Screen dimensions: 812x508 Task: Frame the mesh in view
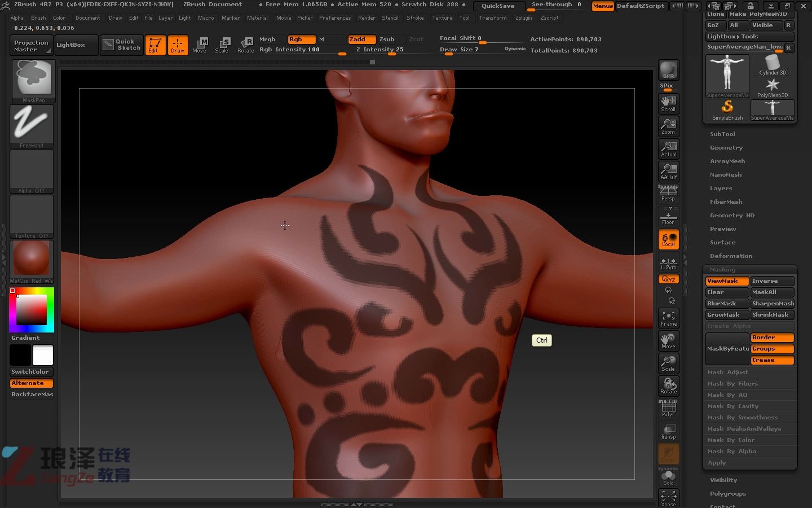click(669, 318)
